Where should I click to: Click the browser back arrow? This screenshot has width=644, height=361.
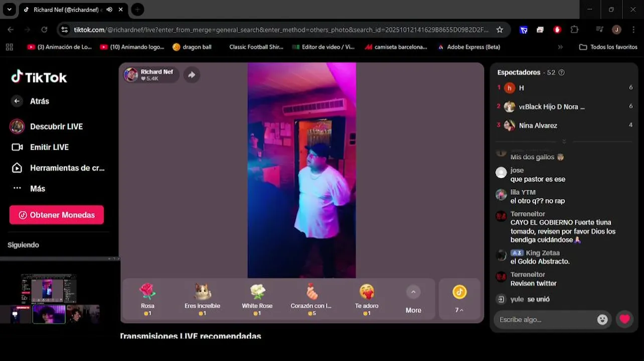click(11, 30)
